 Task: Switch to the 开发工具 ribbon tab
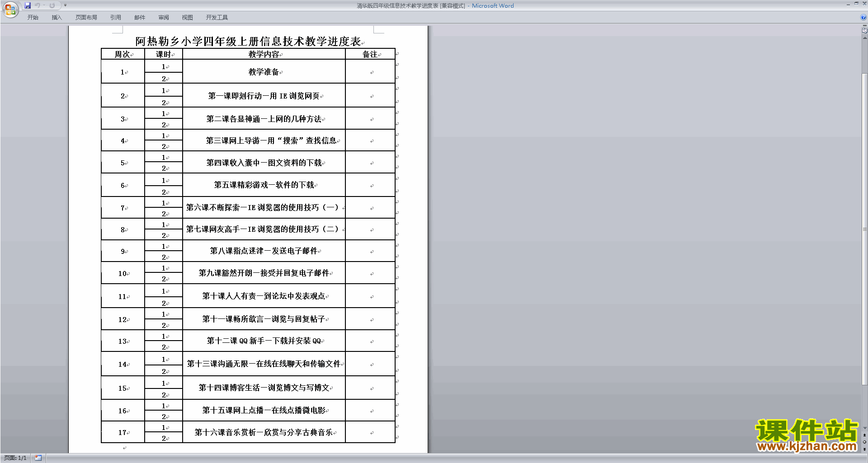point(217,18)
